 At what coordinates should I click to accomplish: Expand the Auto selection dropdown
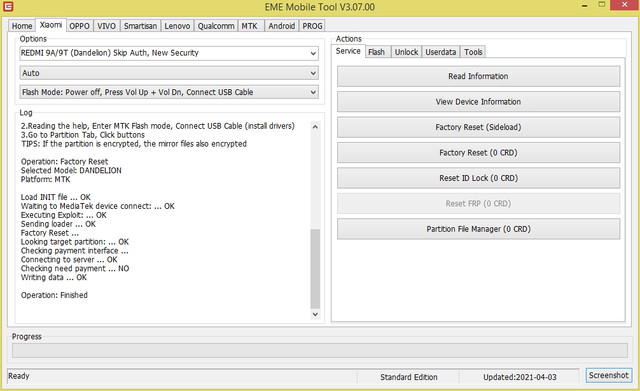(169, 73)
